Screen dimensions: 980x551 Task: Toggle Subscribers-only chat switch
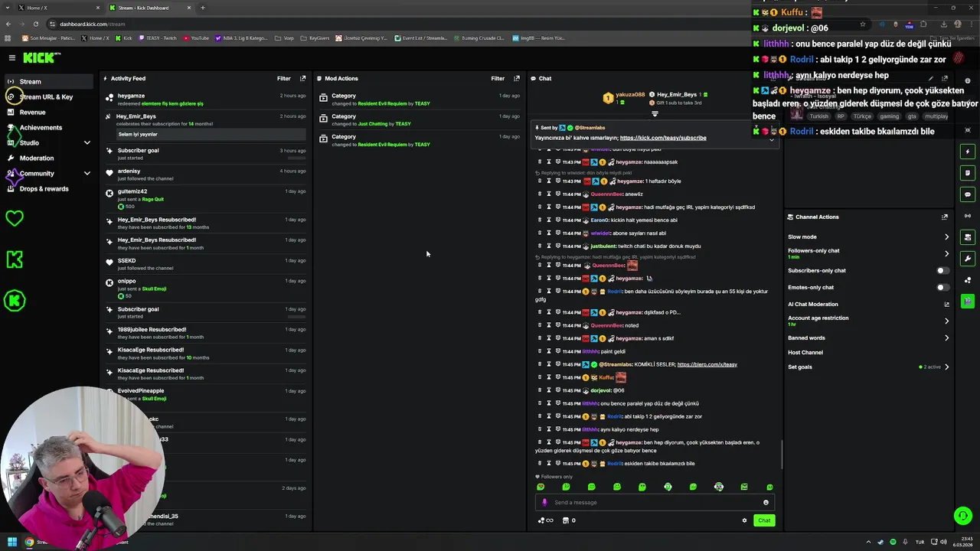943,270
